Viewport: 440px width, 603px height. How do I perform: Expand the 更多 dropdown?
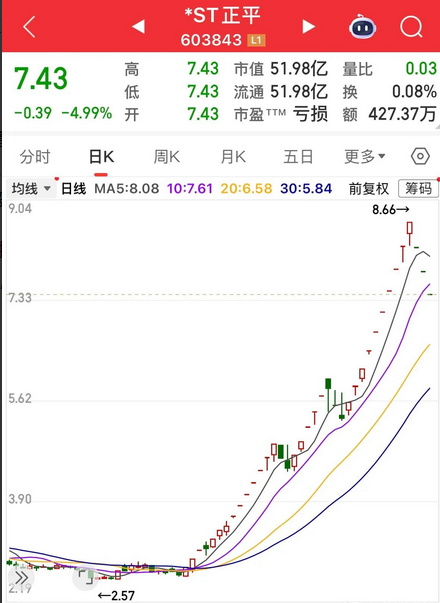pos(364,157)
